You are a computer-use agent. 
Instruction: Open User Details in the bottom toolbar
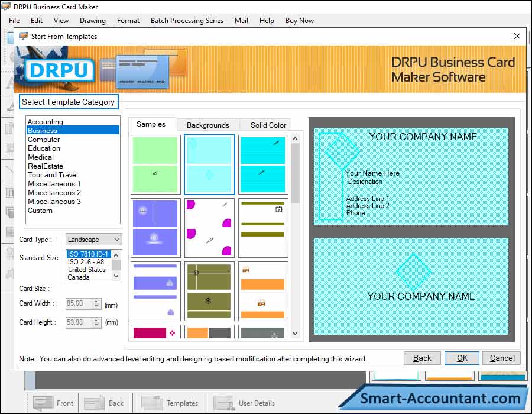click(244, 403)
